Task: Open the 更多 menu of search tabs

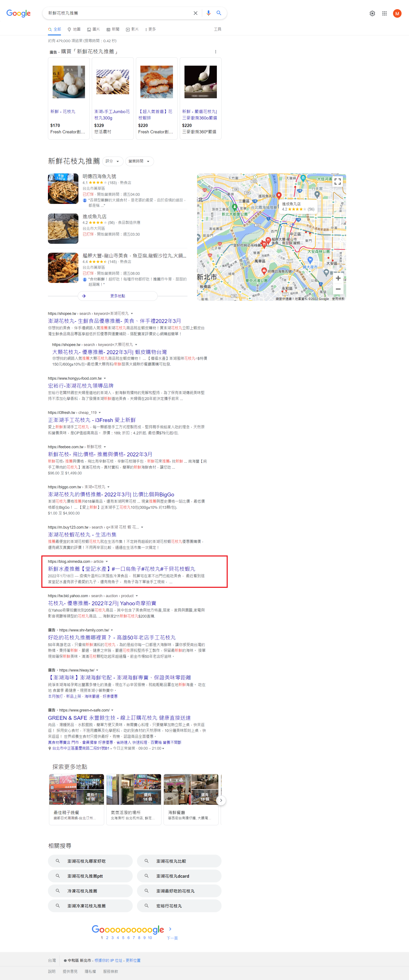Action: tap(151, 29)
